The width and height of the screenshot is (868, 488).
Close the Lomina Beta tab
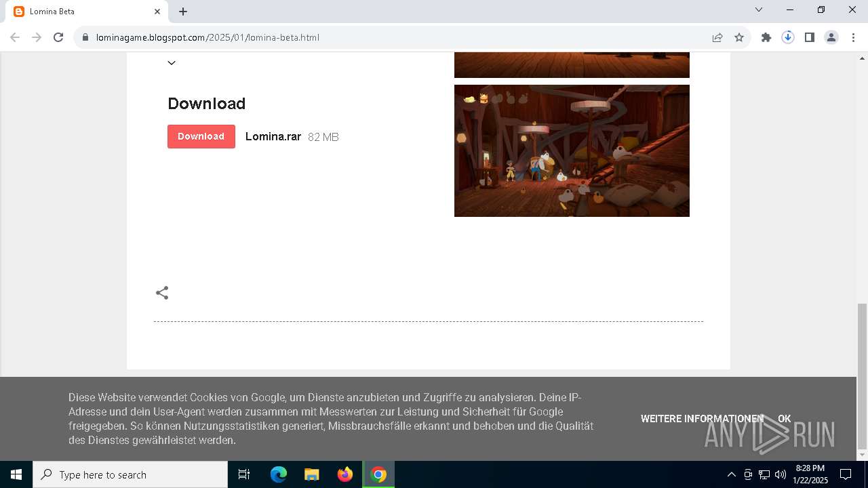(x=157, y=12)
